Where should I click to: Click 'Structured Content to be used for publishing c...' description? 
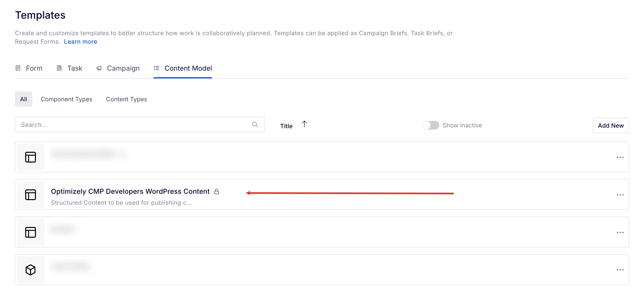pos(121,203)
